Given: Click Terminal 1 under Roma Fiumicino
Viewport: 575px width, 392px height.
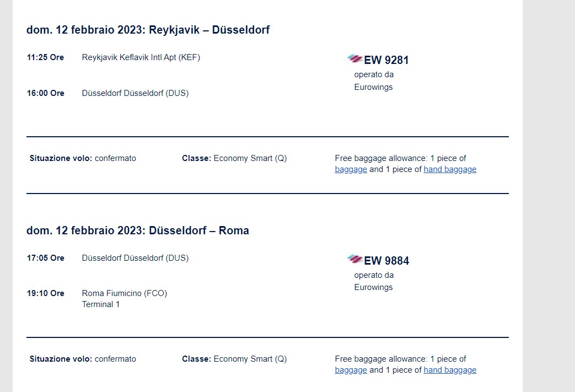Looking at the screenshot, I should (x=100, y=304).
